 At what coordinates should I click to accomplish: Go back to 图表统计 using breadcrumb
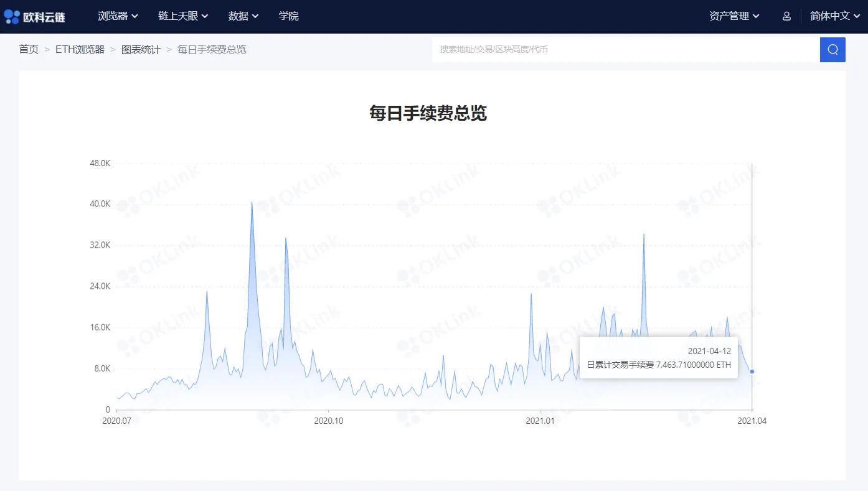point(141,49)
